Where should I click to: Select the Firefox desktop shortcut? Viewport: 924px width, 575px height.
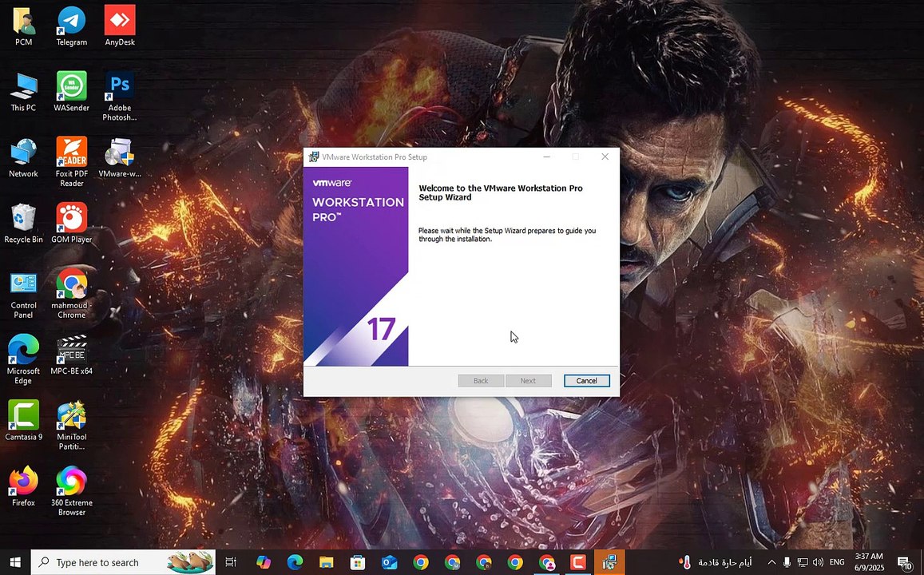tap(23, 482)
